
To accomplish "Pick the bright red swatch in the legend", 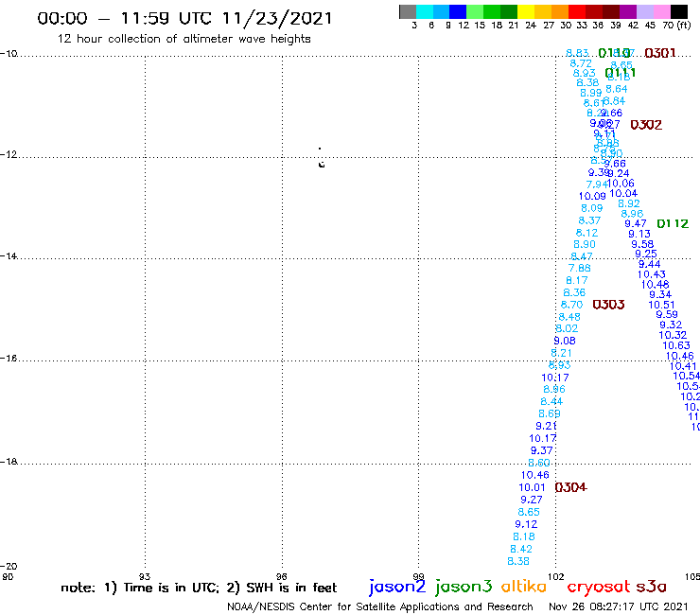I will click(x=577, y=11).
